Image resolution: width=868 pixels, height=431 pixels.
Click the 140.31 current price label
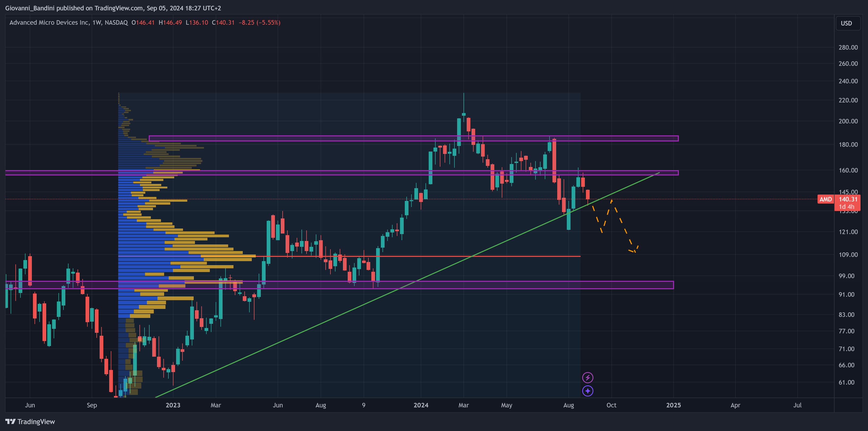[x=848, y=199]
